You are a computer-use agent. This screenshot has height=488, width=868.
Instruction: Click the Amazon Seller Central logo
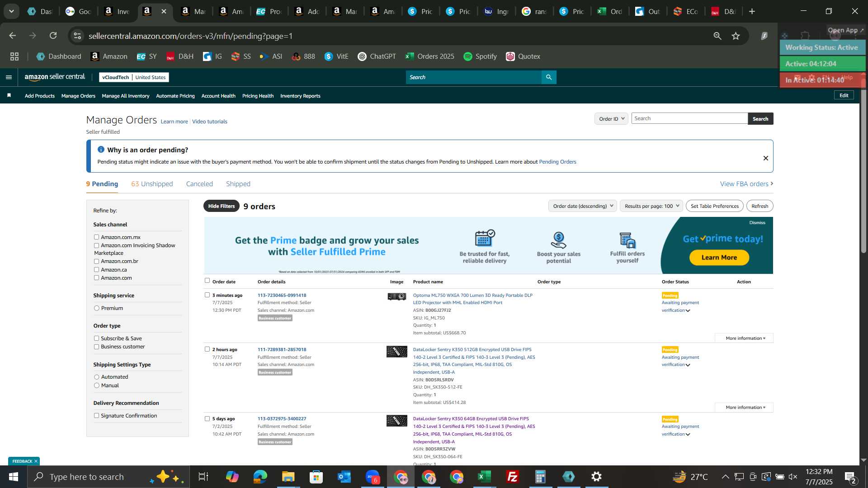click(55, 77)
